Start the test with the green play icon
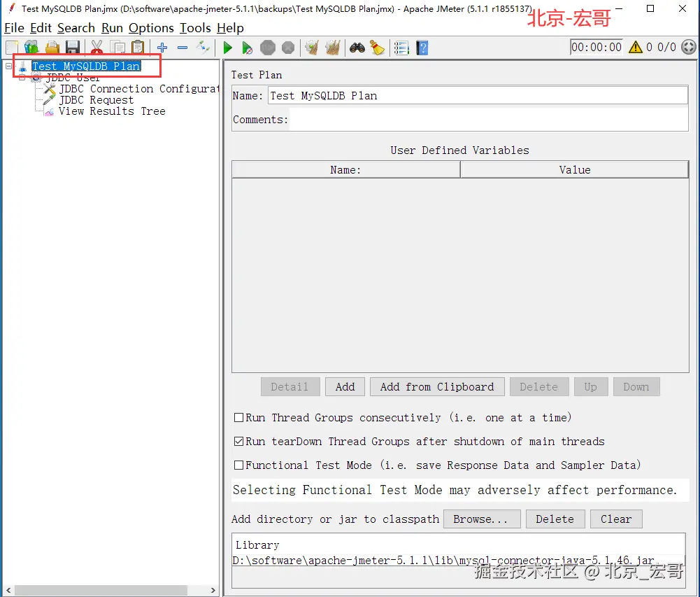 point(227,48)
